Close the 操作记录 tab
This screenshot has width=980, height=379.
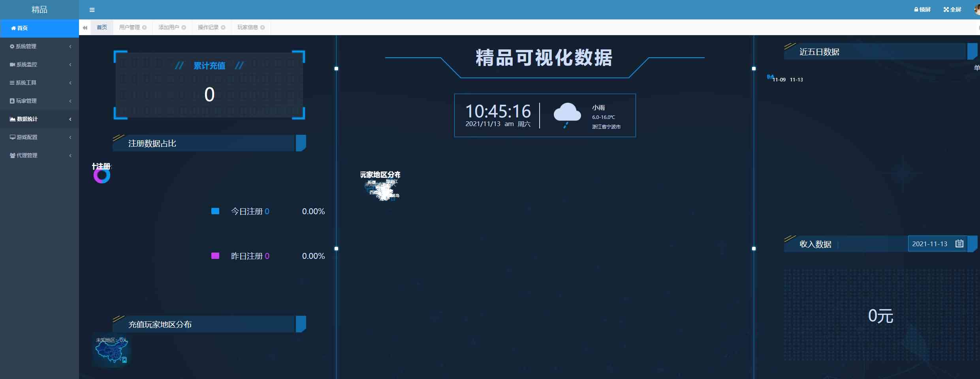(223, 28)
